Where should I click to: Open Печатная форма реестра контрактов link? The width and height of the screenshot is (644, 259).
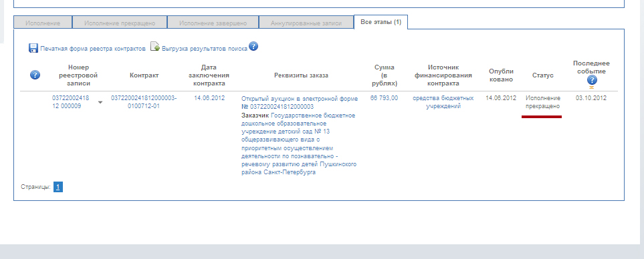pyautogui.click(x=93, y=49)
